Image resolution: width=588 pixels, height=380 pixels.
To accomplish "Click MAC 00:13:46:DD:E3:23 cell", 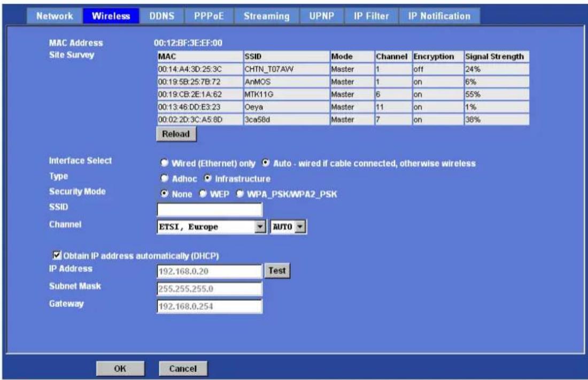I will point(200,107).
